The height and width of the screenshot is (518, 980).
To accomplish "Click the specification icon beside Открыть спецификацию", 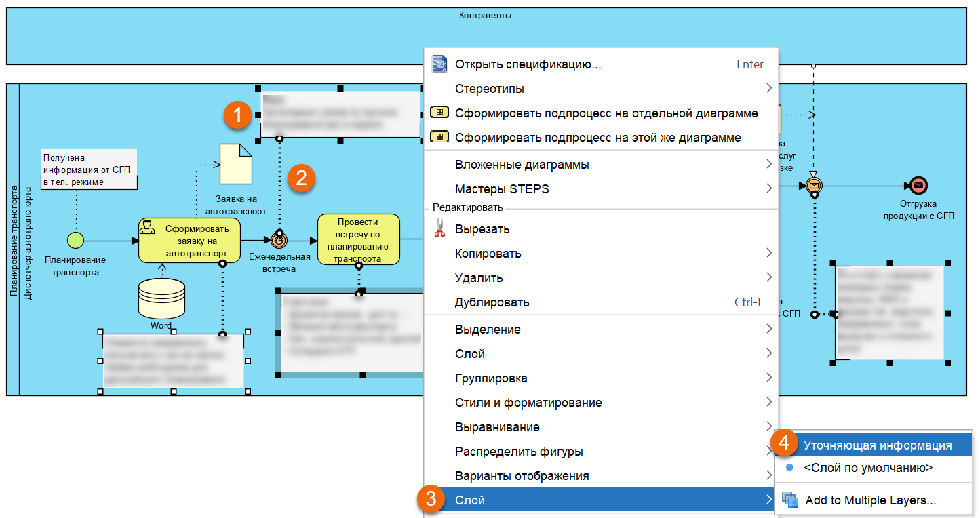I will 439,63.
